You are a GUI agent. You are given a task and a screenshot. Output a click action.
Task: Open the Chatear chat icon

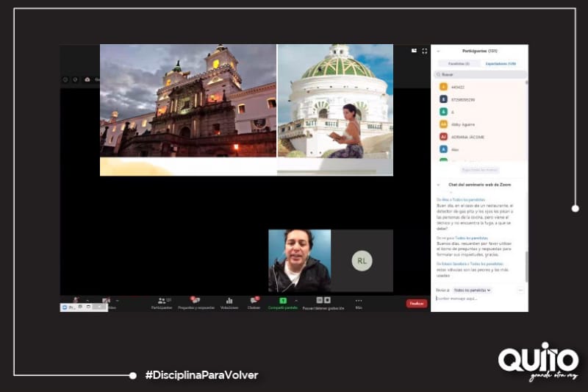[x=254, y=302]
